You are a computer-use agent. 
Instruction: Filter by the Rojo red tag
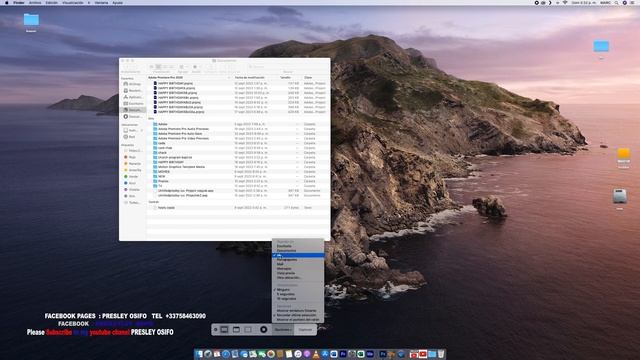click(131, 157)
